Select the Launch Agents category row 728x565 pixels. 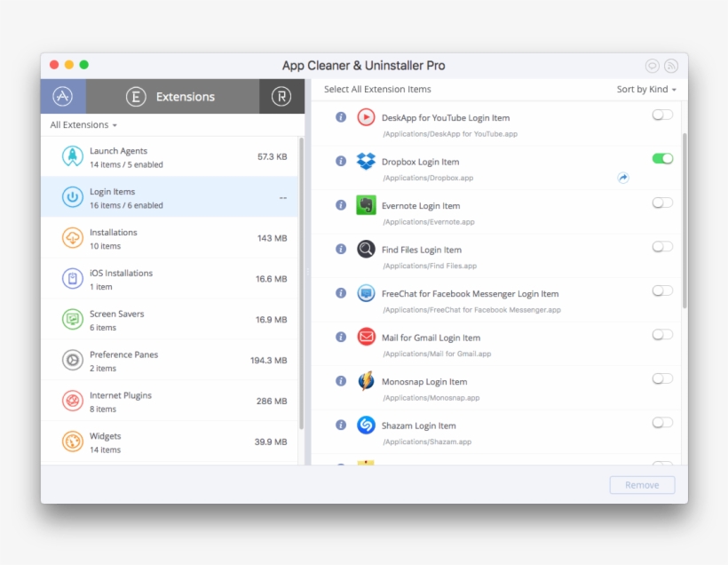170,156
